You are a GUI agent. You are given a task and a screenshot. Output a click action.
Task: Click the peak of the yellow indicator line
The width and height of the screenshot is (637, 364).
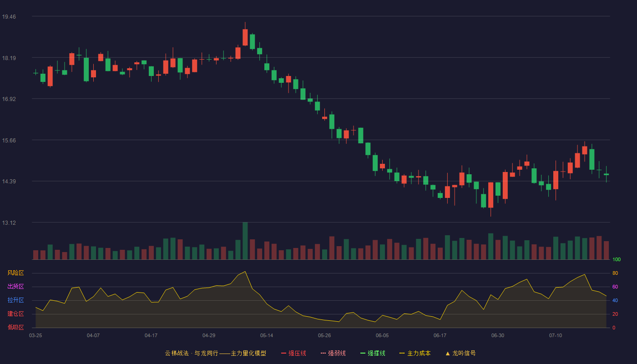click(x=245, y=272)
